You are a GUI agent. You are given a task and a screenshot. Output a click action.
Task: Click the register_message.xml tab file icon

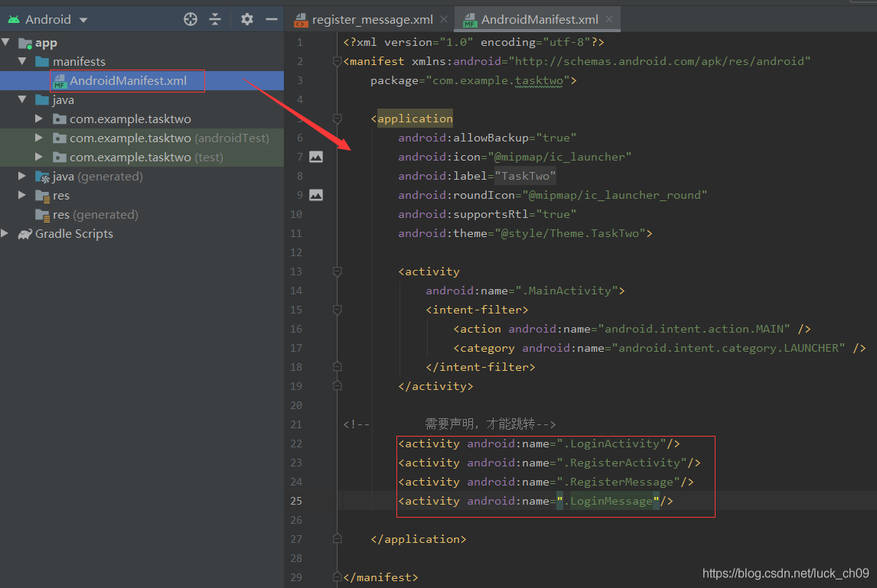tap(301, 20)
